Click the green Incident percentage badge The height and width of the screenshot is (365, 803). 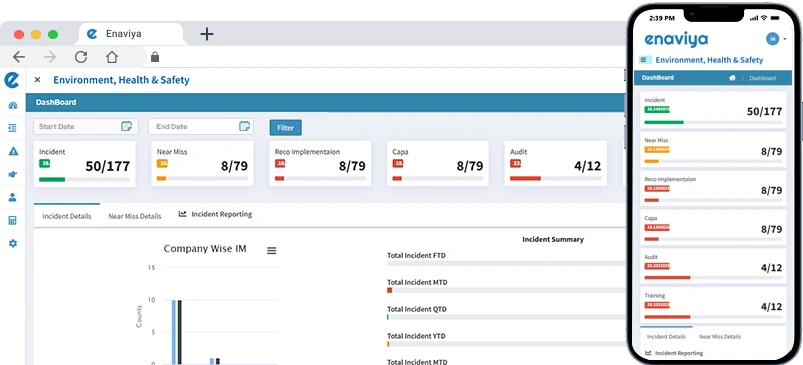(44, 164)
